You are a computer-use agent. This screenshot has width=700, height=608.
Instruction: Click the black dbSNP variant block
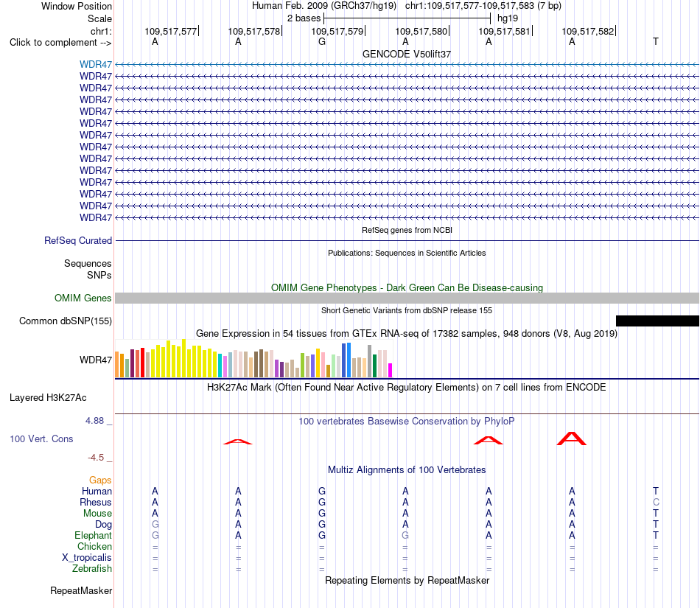point(657,321)
